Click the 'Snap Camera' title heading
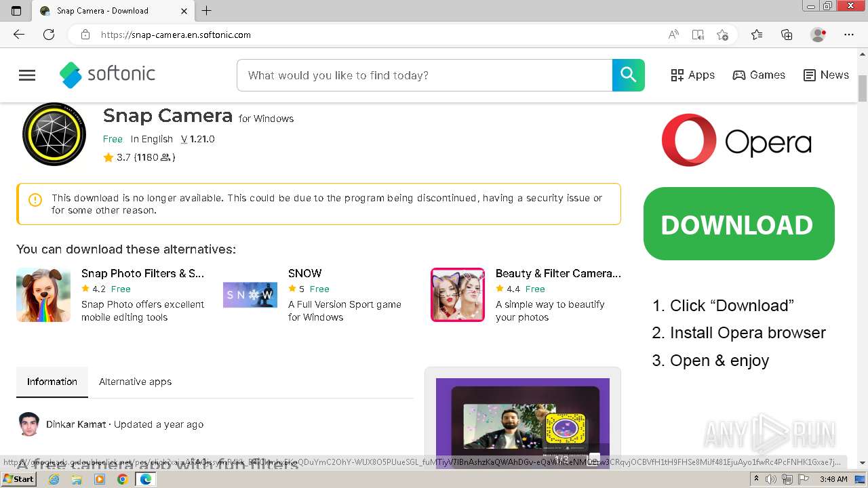 coord(168,116)
